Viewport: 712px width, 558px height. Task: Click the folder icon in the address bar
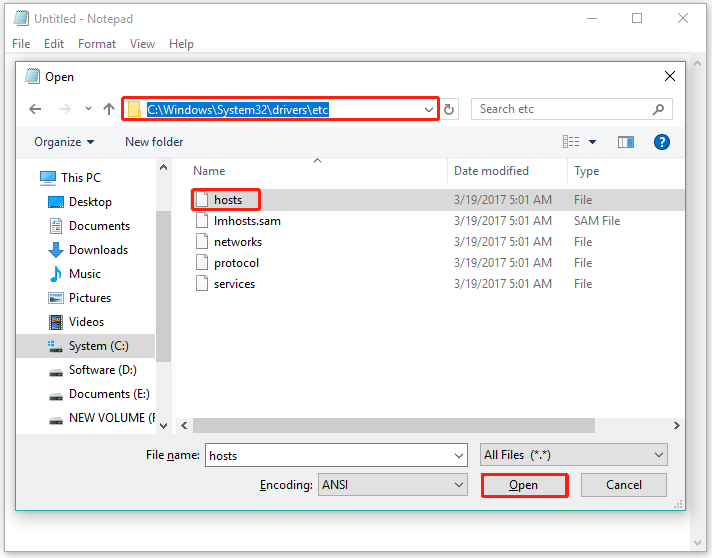click(134, 109)
